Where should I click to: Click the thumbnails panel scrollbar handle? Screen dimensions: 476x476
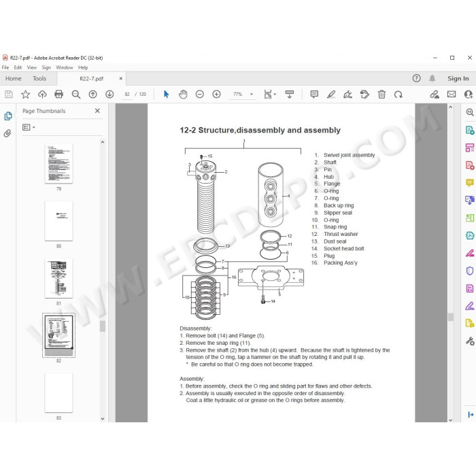103,326
